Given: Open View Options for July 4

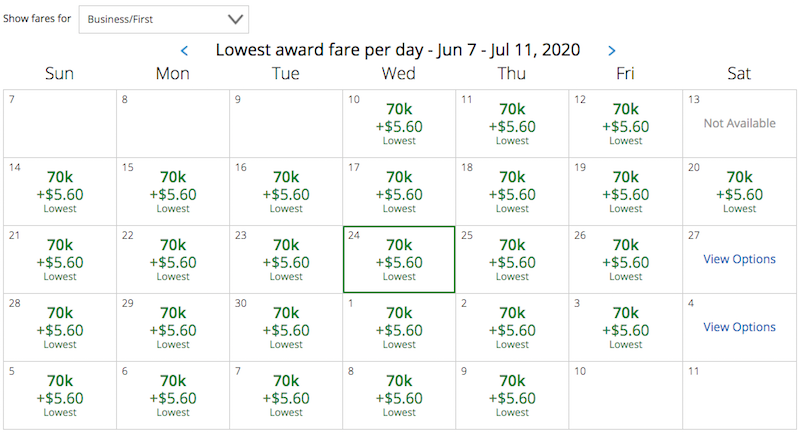Looking at the screenshot, I should (x=739, y=327).
